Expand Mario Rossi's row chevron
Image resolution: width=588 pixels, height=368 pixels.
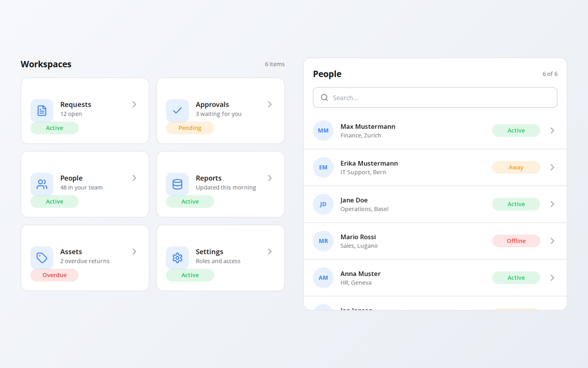pyautogui.click(x=552, y=241)
